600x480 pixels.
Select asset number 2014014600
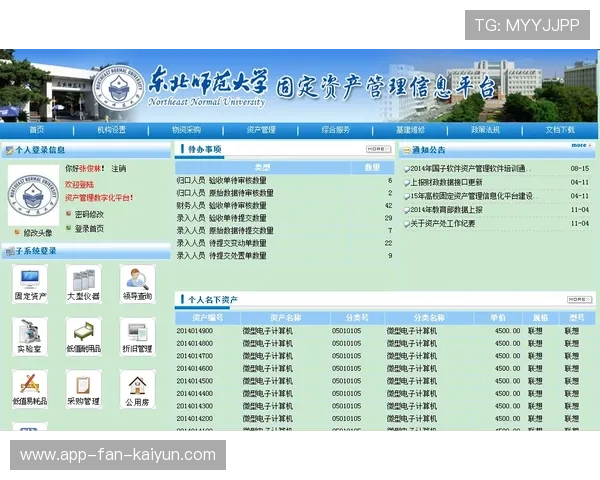(x=195, y=369)
